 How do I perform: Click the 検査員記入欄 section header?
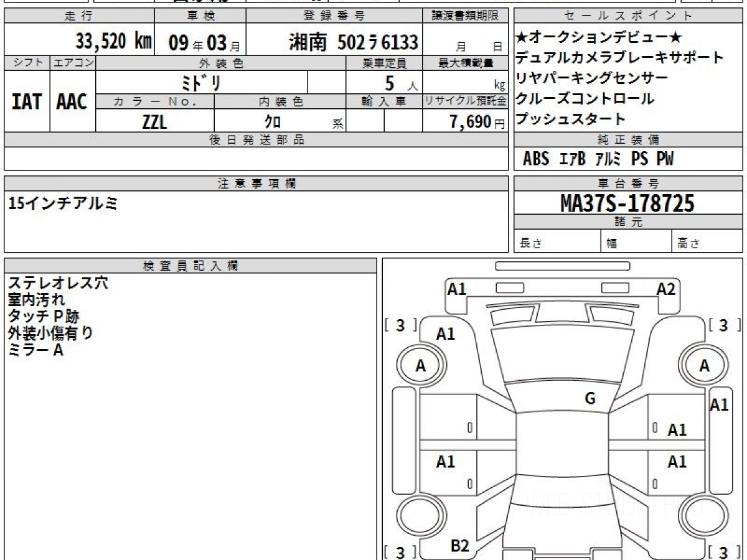(190, 266)
